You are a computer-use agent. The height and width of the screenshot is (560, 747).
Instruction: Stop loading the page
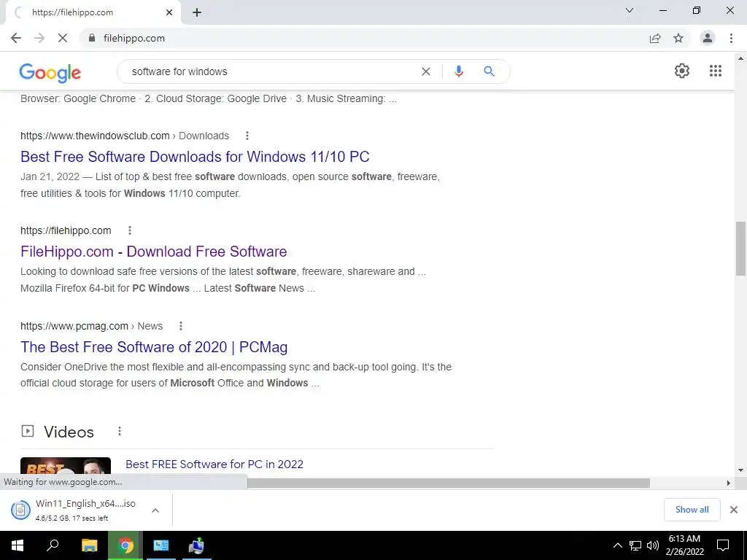(x=63, y=38)
